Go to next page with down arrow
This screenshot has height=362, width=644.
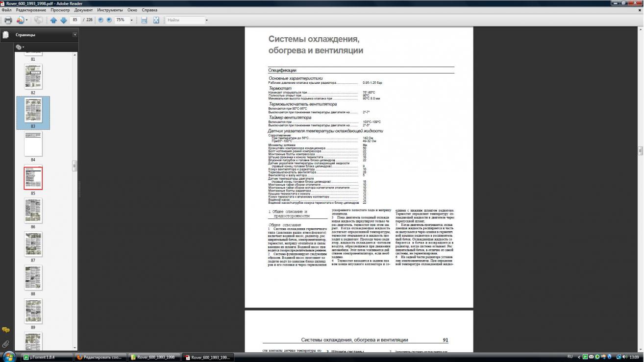(63, 20)
